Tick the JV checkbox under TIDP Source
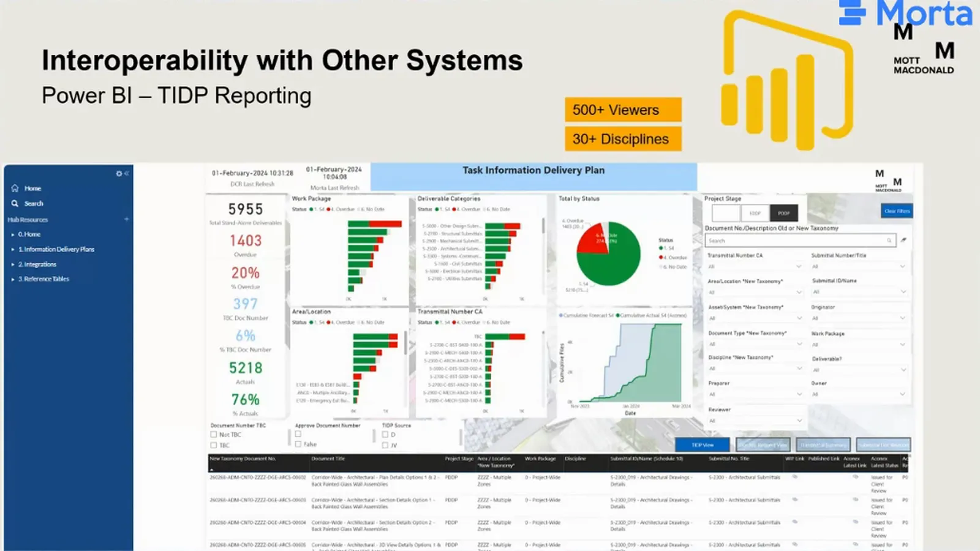 385,445
